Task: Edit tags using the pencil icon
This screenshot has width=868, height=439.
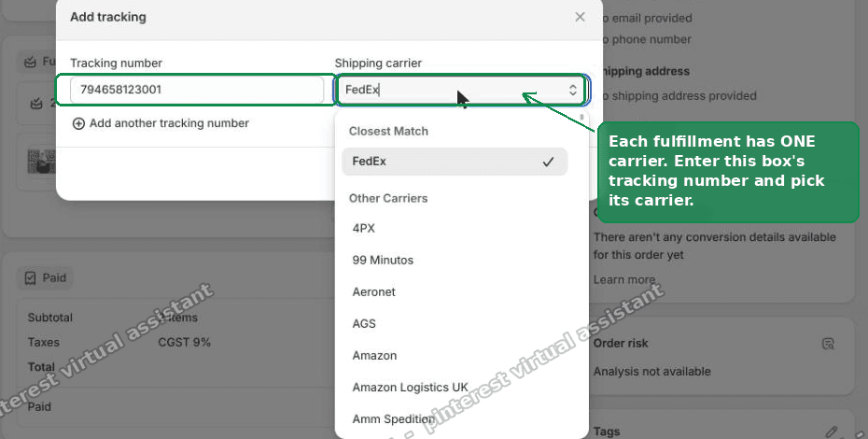Action: click(x=831, y=432)
